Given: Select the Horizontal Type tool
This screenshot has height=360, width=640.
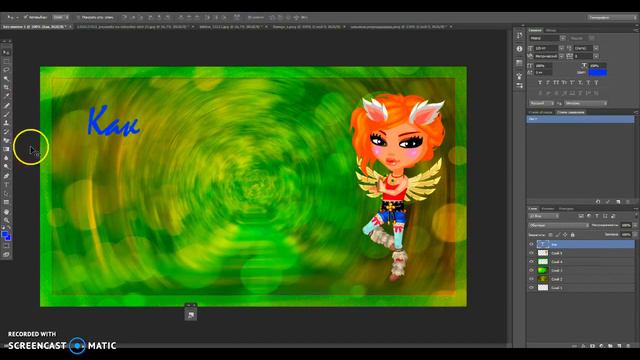Looking at the screenshot, I should [x=6, y=184].
